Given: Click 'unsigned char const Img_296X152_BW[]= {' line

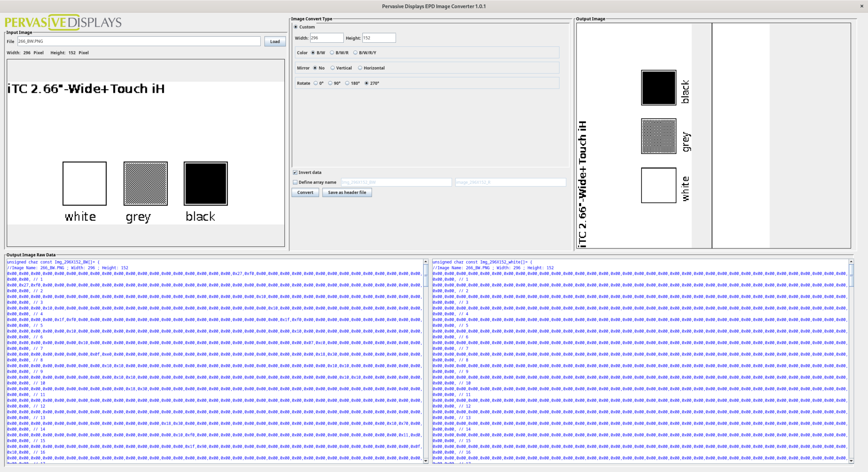Looking at the screenshot, I should click(x=53, y=262).
